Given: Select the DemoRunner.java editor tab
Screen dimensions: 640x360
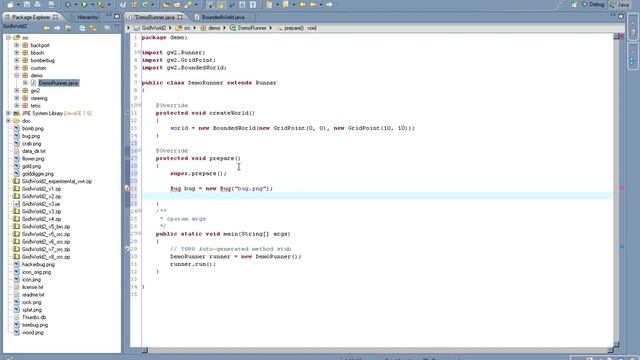Looking at the screenshot, I should tap(155, 17).
